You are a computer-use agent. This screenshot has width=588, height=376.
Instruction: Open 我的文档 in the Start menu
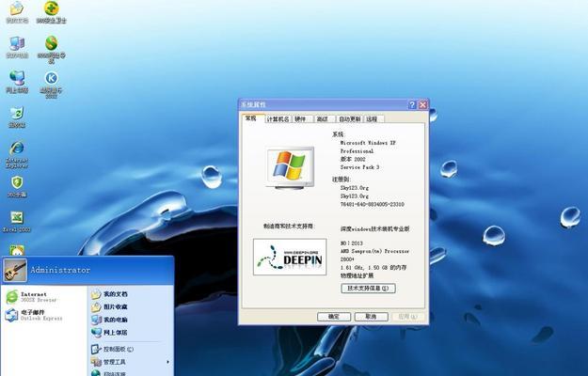tap(109, 294)
